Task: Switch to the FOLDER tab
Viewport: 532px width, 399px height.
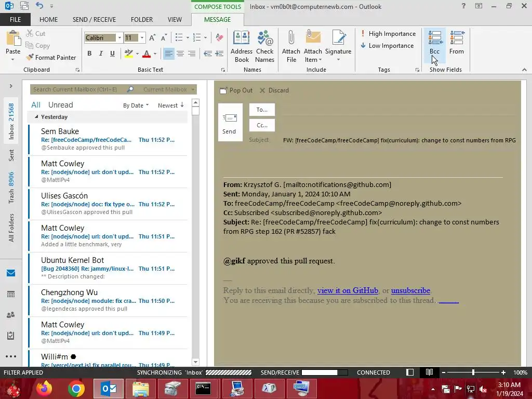Action: [x=142, y=19]
